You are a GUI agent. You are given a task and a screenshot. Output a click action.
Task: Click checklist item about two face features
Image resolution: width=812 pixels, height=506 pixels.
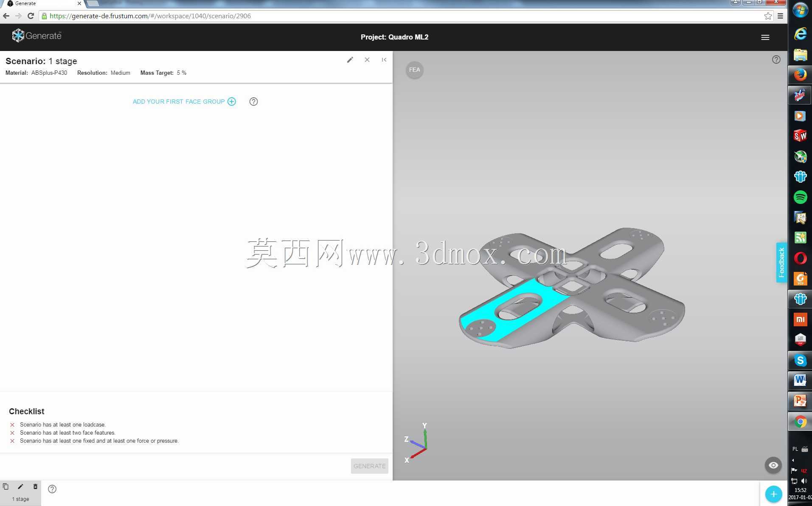(67, 433)
